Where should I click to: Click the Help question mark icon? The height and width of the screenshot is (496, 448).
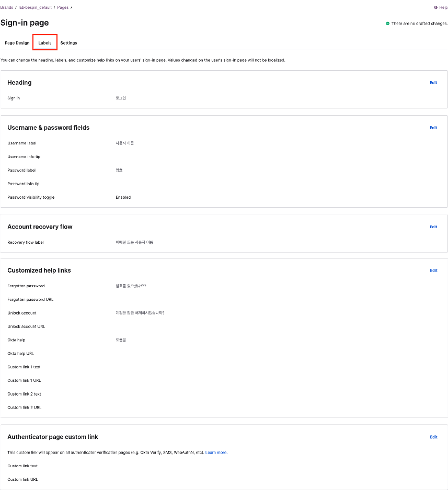pyautogui.click(x=435, y=8)
